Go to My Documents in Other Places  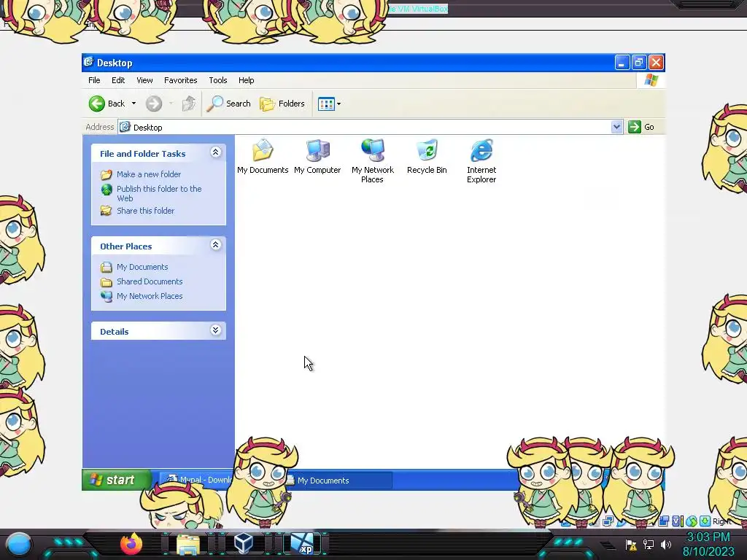(x=142, y=267)
